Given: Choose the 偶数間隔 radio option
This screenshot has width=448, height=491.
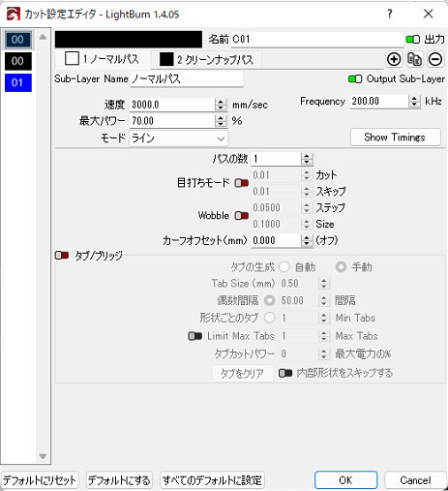Looking at the screenshot, I should [270, 300].
